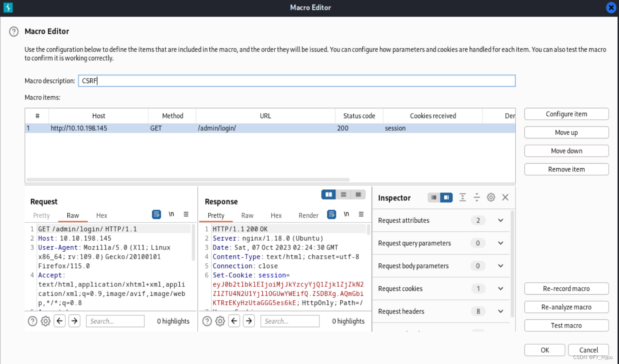
Task: Sort by Status code column header
Action: point(359,116)
